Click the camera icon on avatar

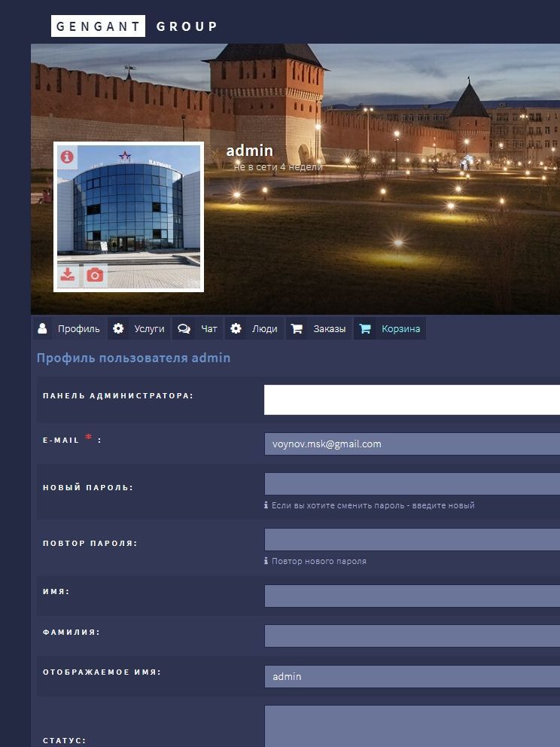(95, 276)
